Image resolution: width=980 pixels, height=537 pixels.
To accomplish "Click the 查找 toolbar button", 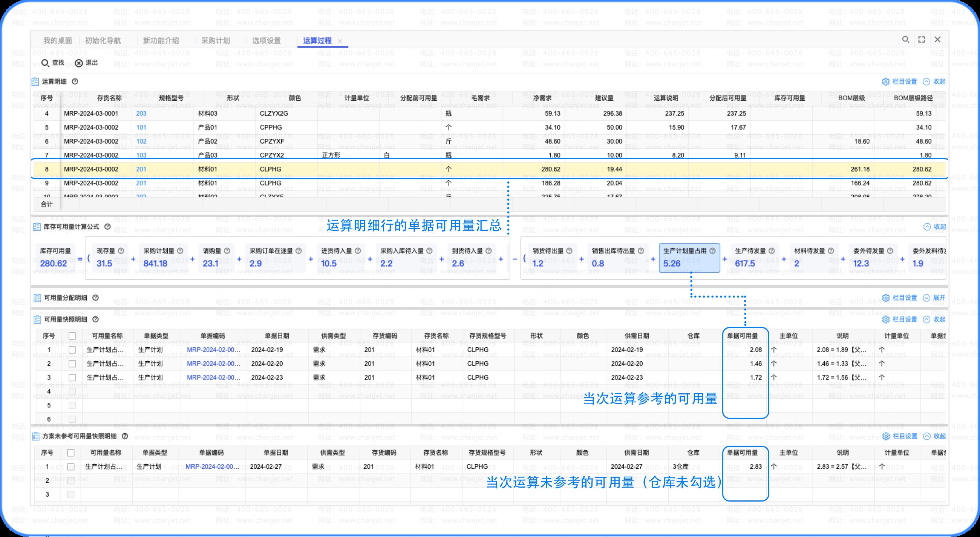I will [53, 63].
